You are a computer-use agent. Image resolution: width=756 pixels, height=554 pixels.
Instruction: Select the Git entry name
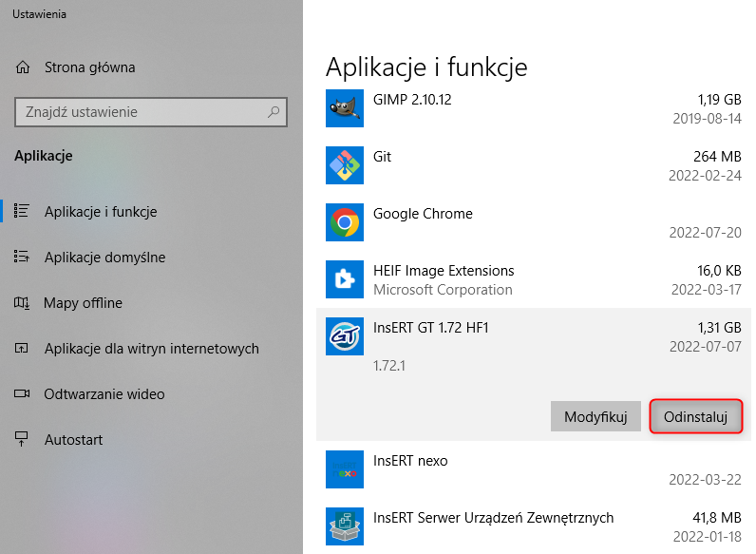click(x=382, y=157)
